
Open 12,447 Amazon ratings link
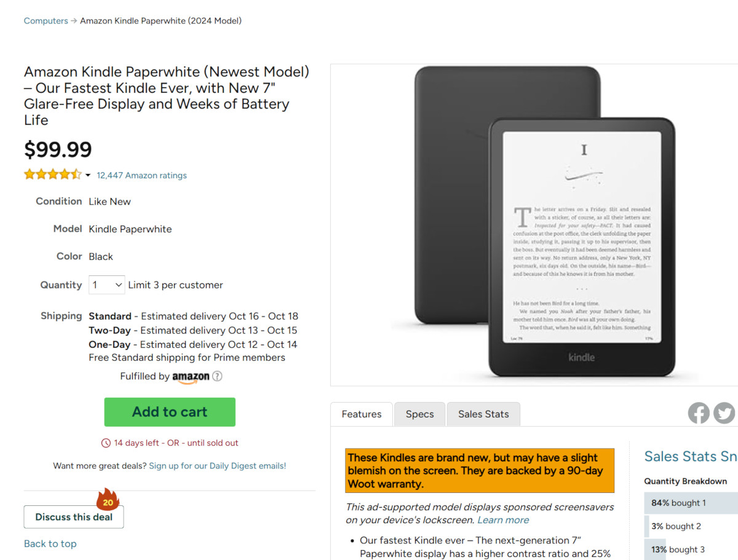click(141, 175)
